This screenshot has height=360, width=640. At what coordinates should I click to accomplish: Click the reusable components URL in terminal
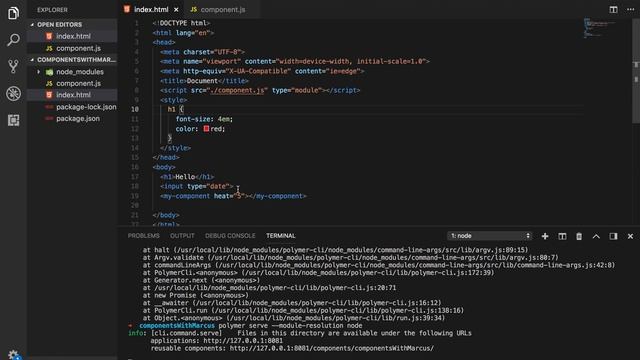tap(332, 349)
